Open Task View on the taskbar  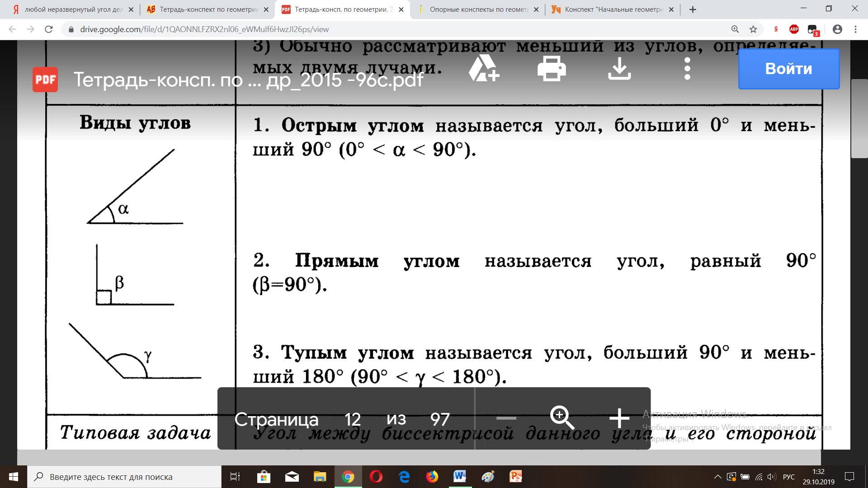235,477
